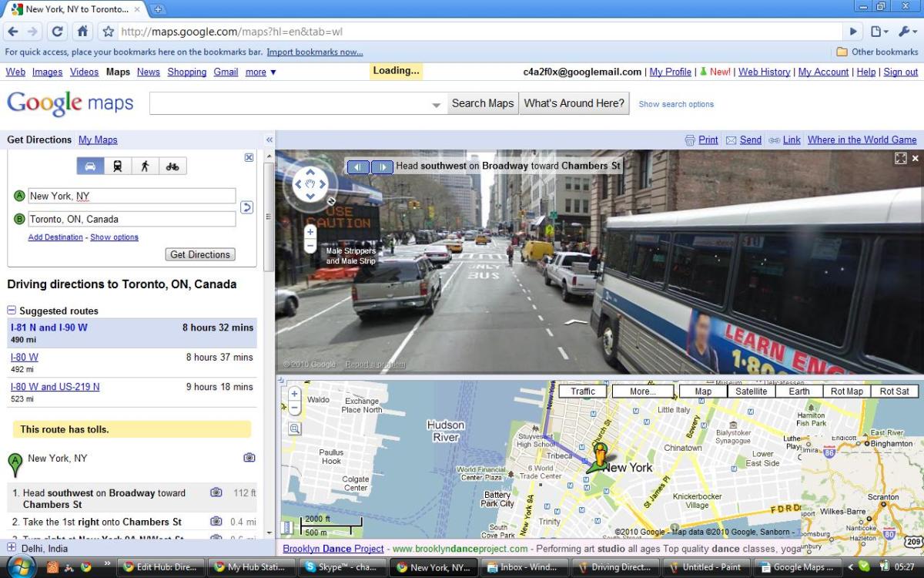Image resolution: width=924 pixels, height=578 pixels.
Task: Close the directions input panel X
Action: tap(249, 157)
